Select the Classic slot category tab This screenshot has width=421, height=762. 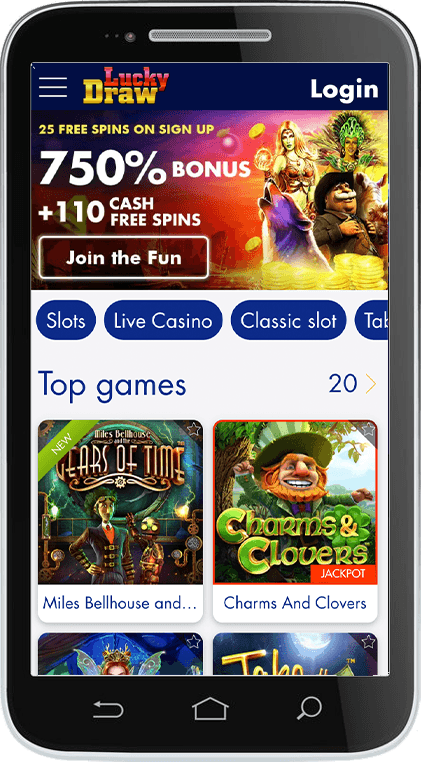[x=288, y=320]
